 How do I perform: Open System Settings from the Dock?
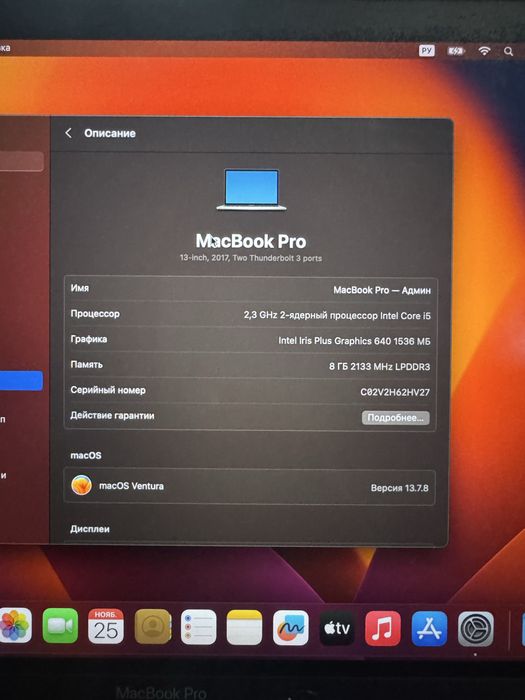[x=476, y=629]
